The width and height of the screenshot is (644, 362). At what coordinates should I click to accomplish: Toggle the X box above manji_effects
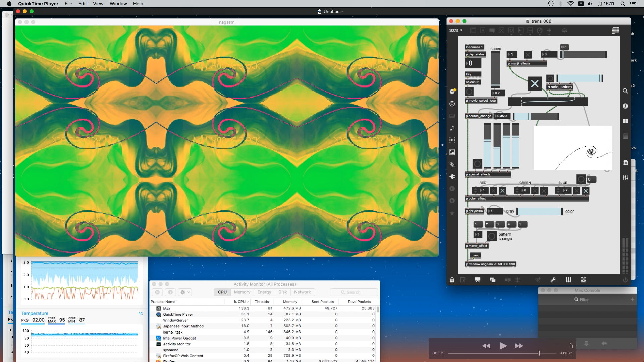(528, 54)
